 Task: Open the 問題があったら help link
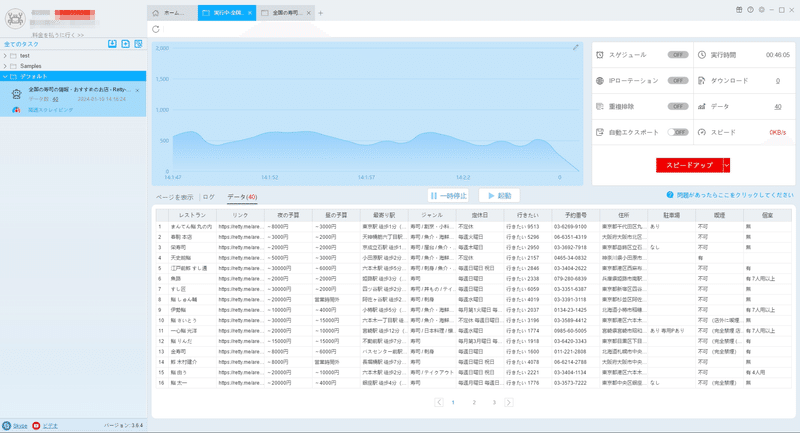click(730, 195)
